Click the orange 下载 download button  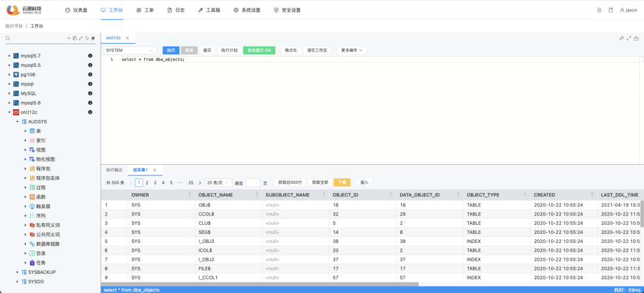tap(342, 183)
